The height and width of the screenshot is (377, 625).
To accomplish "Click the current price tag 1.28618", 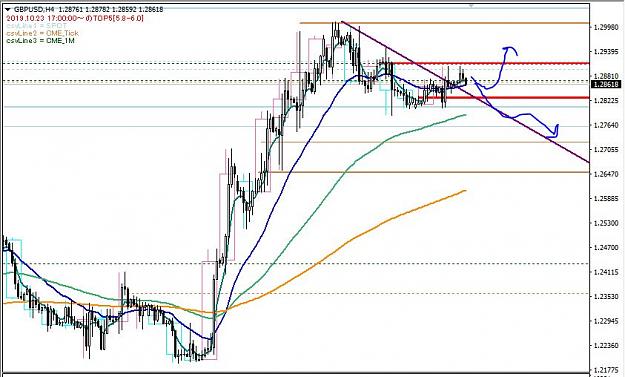I will coord(606,84).
